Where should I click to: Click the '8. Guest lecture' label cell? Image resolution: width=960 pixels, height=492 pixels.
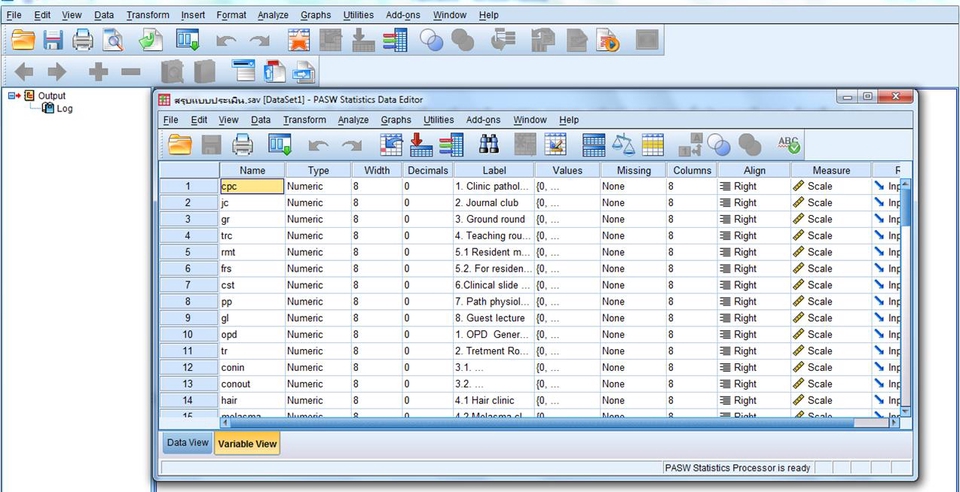[x=494, y=318]
